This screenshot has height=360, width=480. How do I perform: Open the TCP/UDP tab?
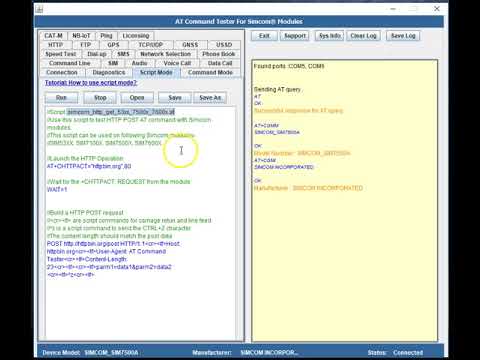(x=151, y=45)
